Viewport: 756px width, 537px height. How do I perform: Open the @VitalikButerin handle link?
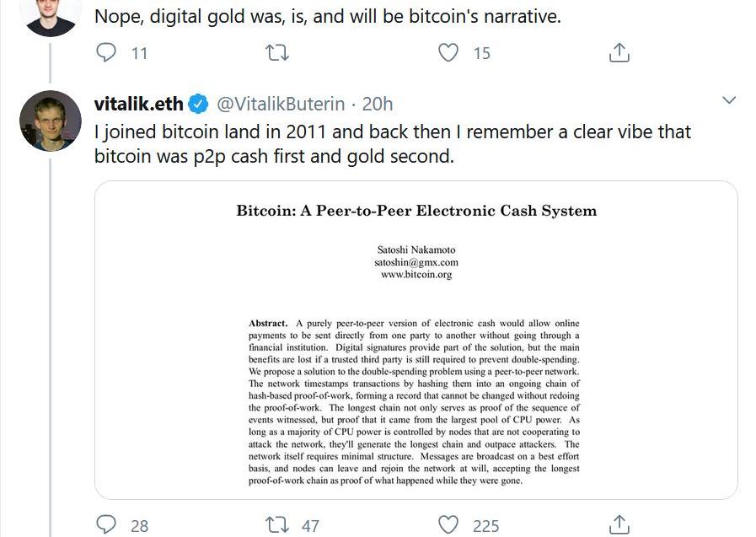click(281, 104)
